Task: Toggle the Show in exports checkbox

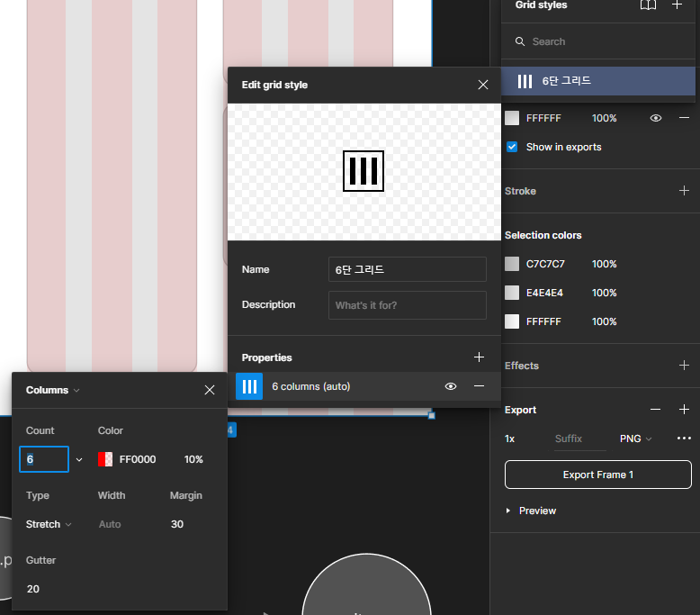Action: click(512, 147)
